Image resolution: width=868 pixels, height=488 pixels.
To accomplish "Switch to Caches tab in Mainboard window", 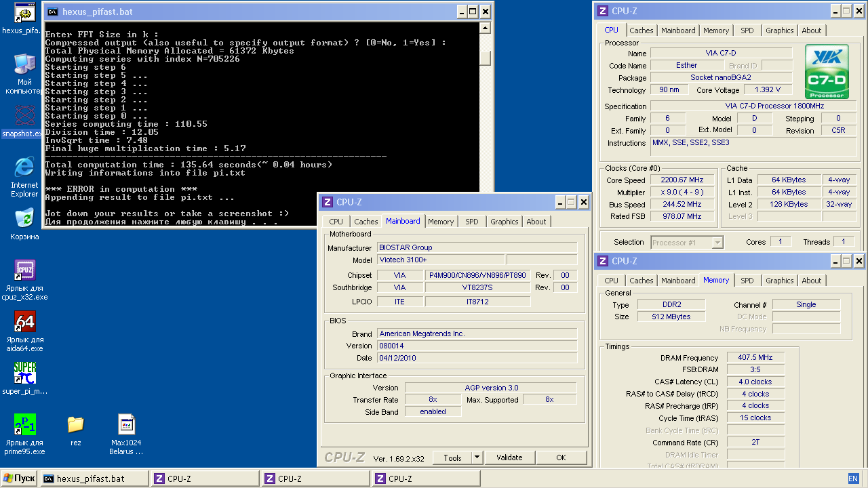I will 366,222.
